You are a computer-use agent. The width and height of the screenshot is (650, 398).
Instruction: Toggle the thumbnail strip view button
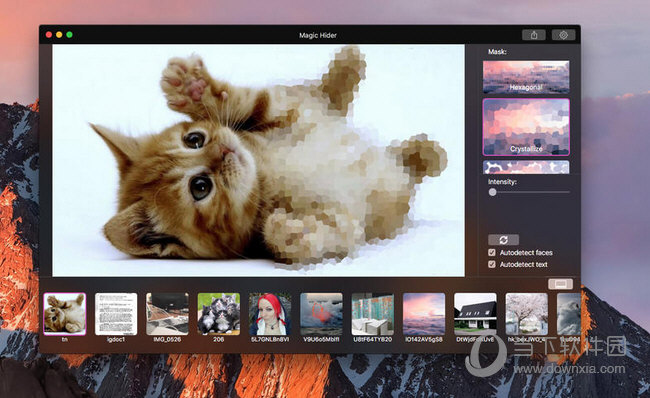560,284
